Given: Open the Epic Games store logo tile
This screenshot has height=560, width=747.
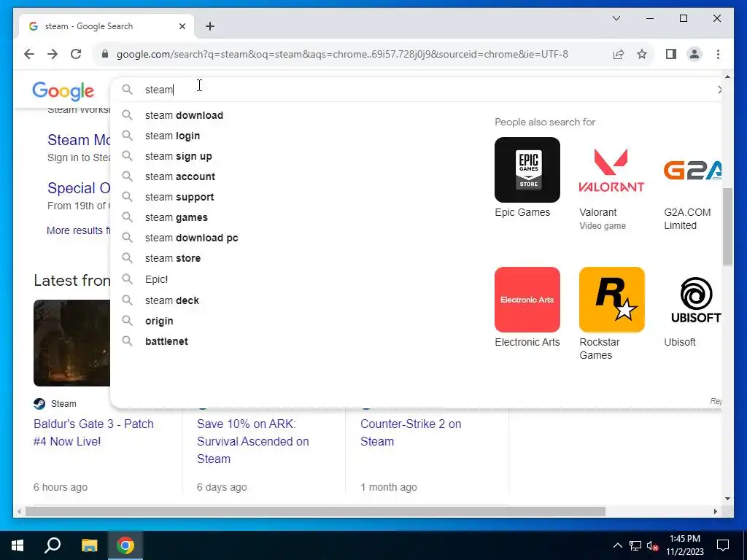Looking at the screenshot, I should tap(527, 170).
